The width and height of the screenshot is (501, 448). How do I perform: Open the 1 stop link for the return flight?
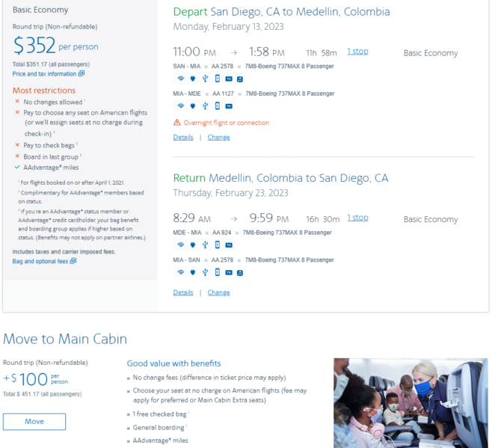tap(357, 218)
